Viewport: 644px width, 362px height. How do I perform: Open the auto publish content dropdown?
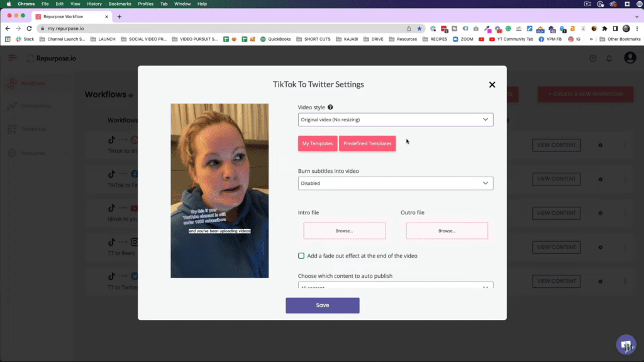tap(396, 285)
